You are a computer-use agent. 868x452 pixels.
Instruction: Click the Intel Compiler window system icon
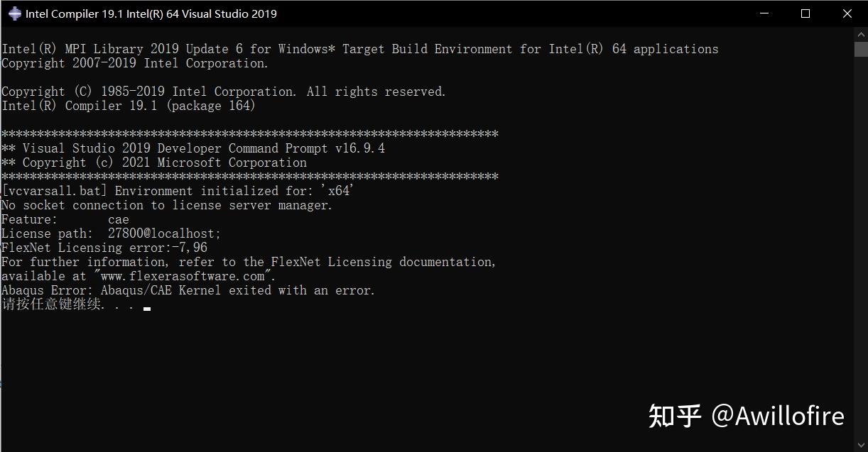pyautogui.click(x=14, y=13)
